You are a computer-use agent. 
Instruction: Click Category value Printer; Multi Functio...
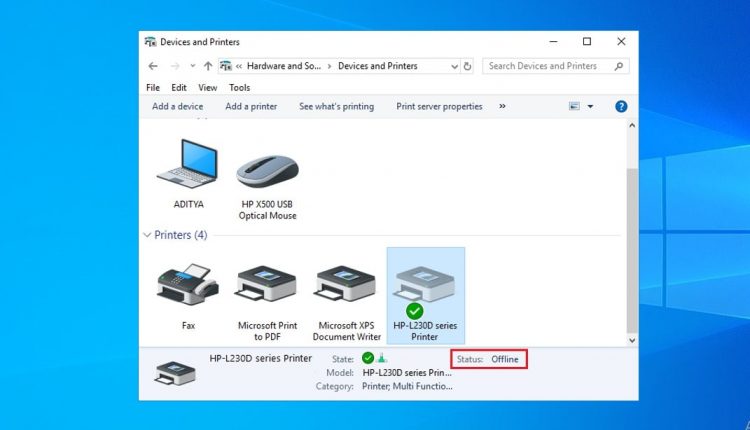point(407,386)
